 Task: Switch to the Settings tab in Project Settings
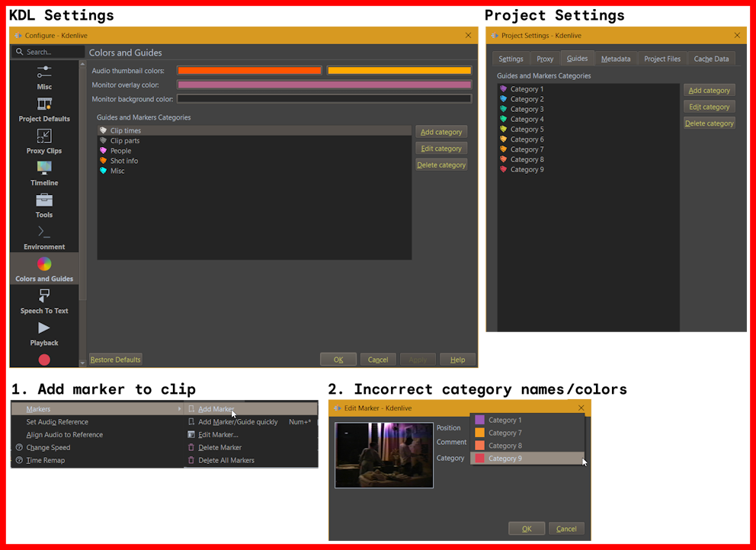[x=511, y=59]
